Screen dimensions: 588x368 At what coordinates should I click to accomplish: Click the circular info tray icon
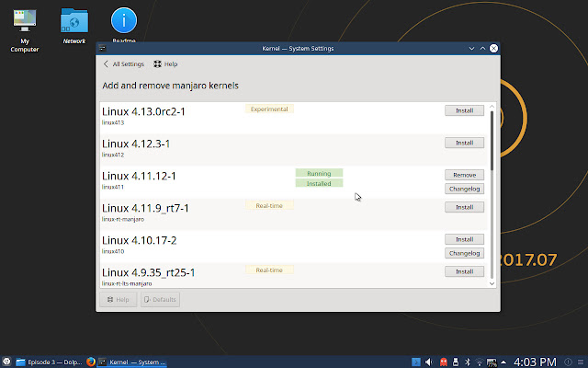click(568, 362)
